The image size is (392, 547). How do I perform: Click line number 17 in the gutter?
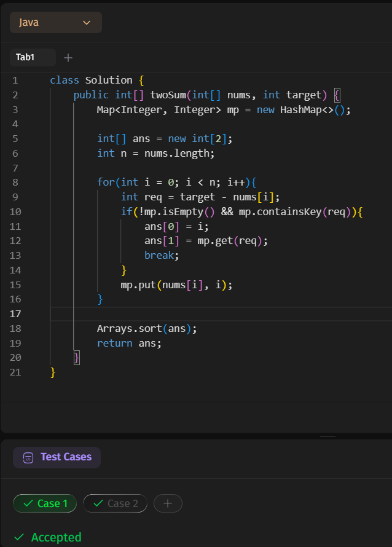pos(15,314)
